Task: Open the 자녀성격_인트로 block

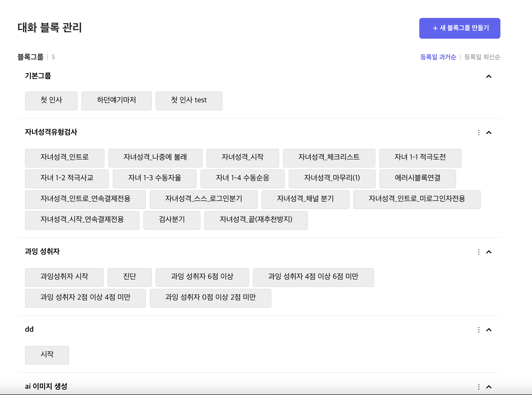Action: (x=65, y=158)
